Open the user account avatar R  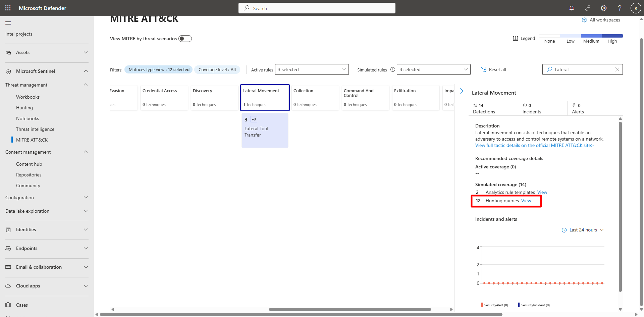(636, 8)
